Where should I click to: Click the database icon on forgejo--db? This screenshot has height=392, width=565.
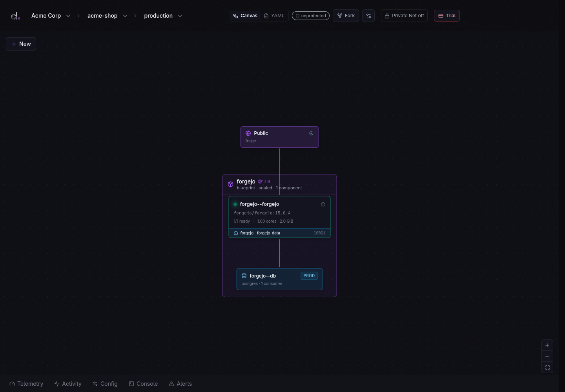tap(244, 276)
